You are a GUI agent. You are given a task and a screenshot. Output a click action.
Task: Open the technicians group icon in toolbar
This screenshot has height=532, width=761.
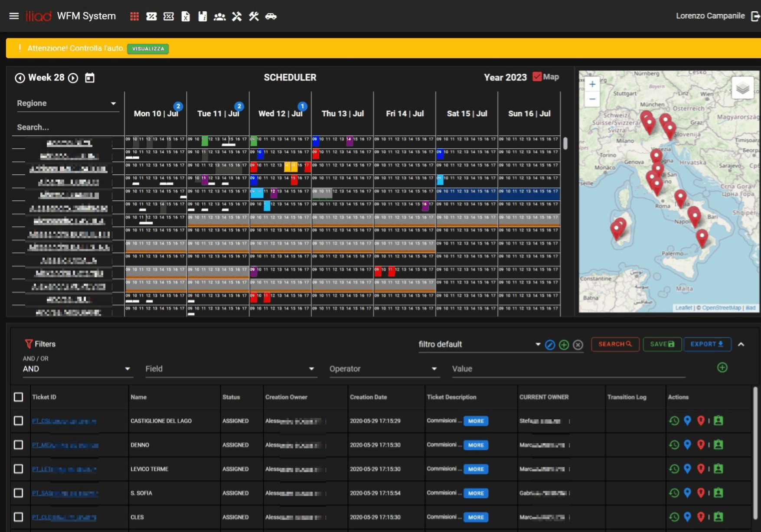[219, 16]
